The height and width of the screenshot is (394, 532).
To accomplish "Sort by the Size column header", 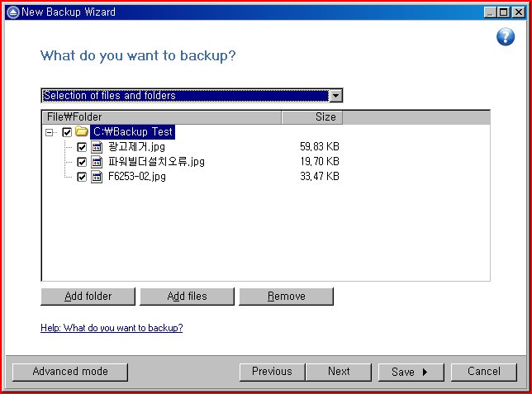I will click(311, 117).
